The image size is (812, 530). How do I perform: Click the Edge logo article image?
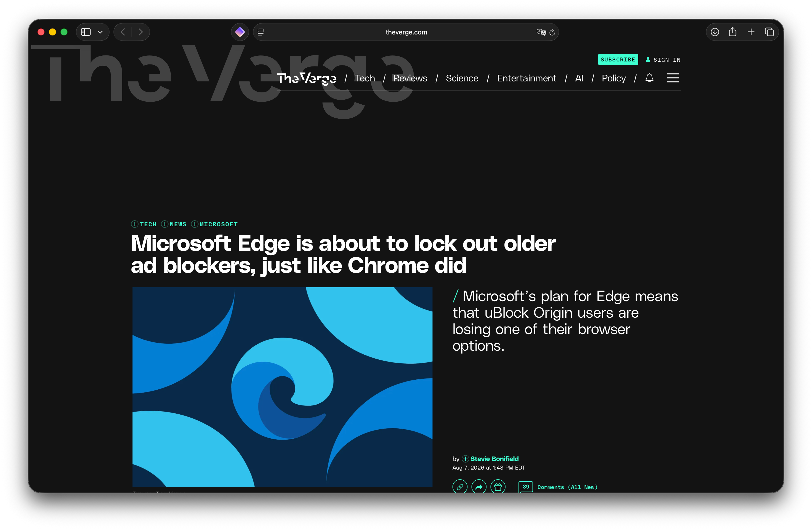(282, 387)
